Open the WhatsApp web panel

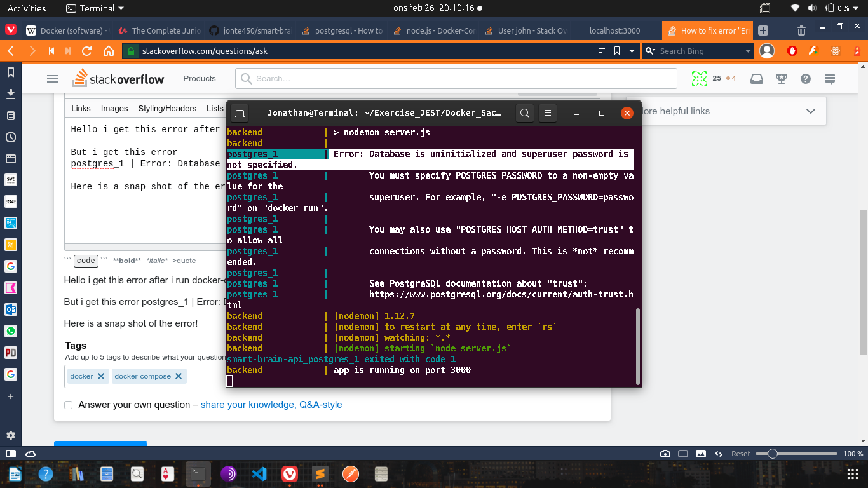[x=11, y=331]
